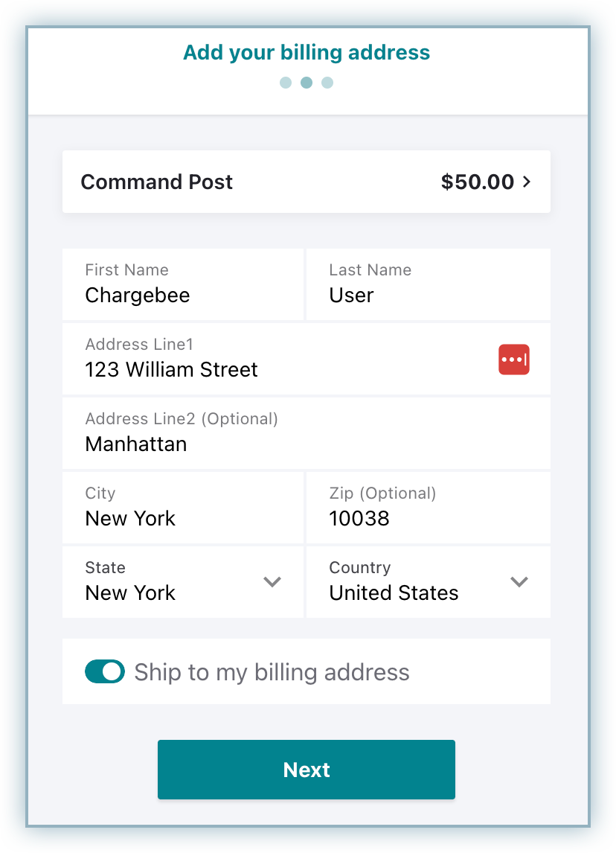Screen dimensions: 616x853
Task: Edit the Zip code field
Action: tap(428, 508)
